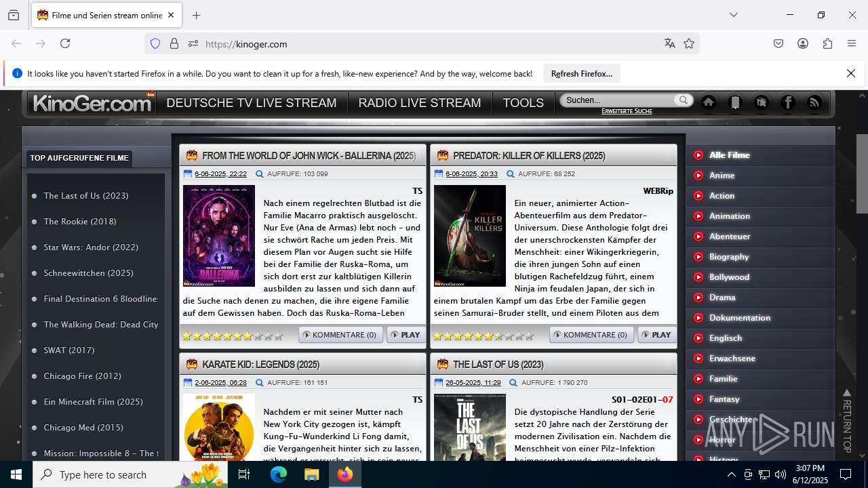
Task: Open the Twitter icon in the header
Action: pos(762,102)
